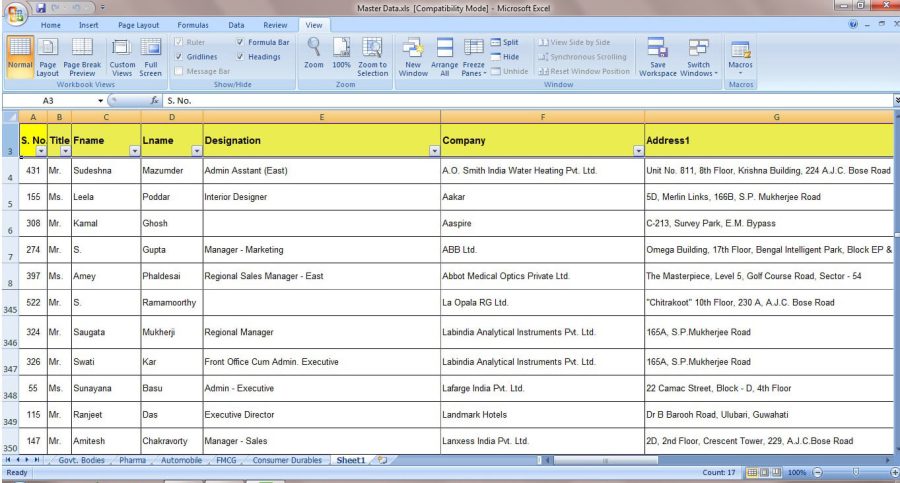Click View Side by Side
This screenshot has width=900, height=483.
[x=574, y=42]
